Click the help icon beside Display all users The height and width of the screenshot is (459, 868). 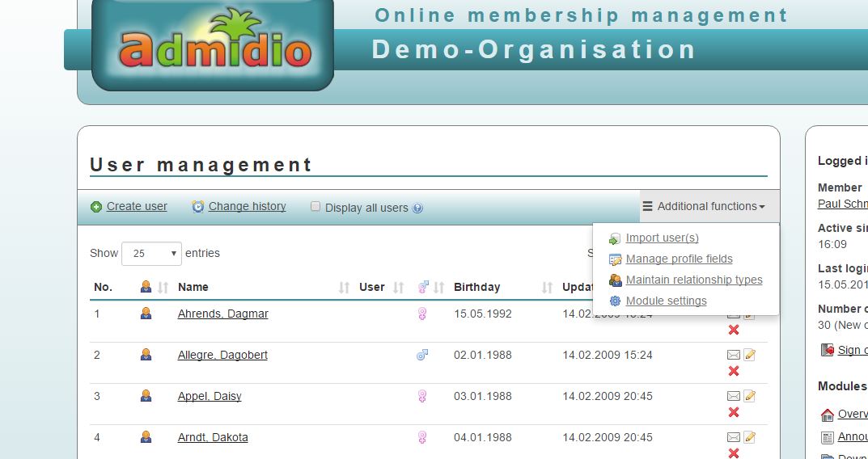(x=417, y=208)
